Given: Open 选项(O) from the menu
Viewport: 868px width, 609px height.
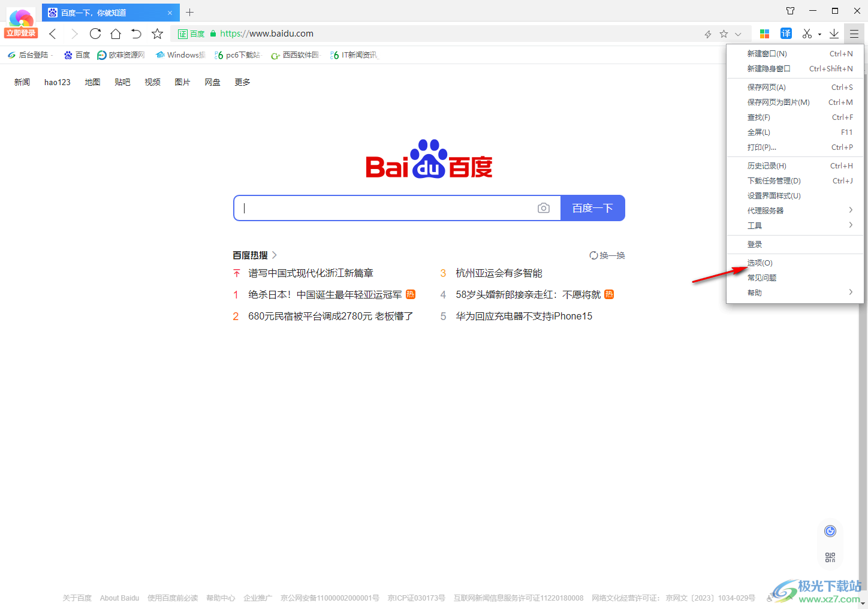Looking at the screenshot, I should point(795,263).
